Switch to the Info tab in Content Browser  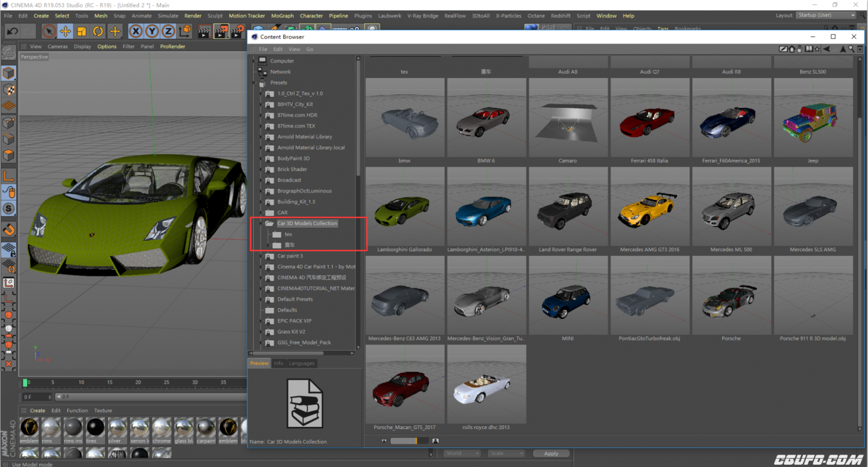279,363
